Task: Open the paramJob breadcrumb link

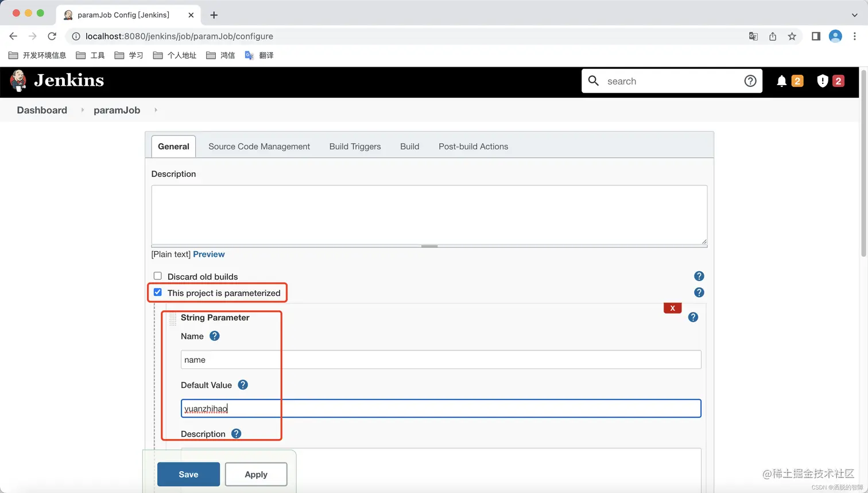Action: pyautogui.click(x=117, y=110)
